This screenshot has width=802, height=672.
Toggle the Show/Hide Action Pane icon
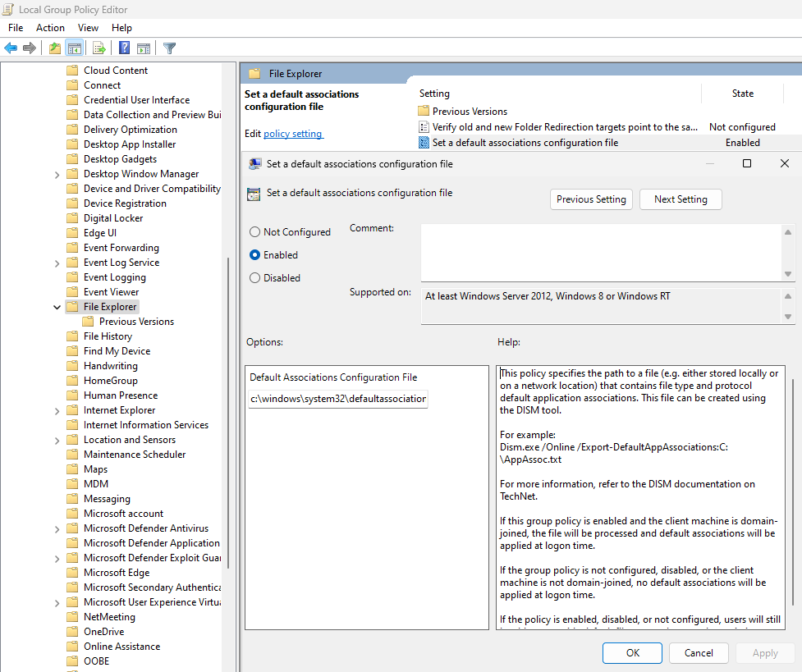tap(144, 48)
